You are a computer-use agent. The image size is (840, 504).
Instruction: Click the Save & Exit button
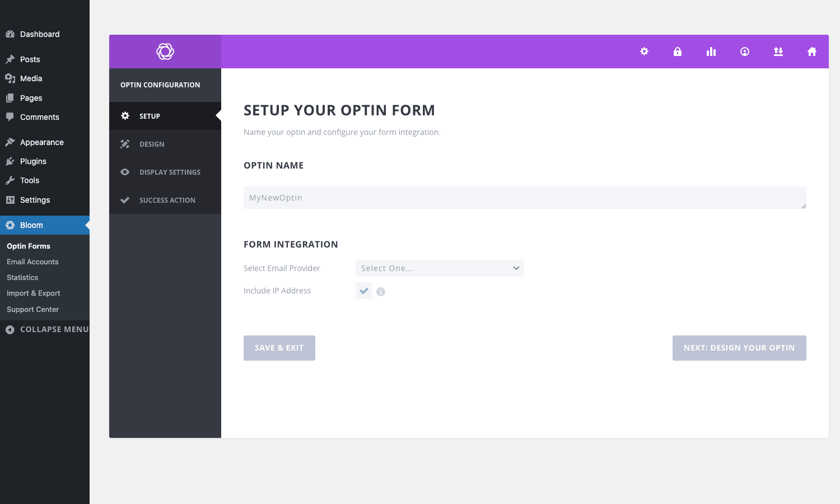pos(279,348)
